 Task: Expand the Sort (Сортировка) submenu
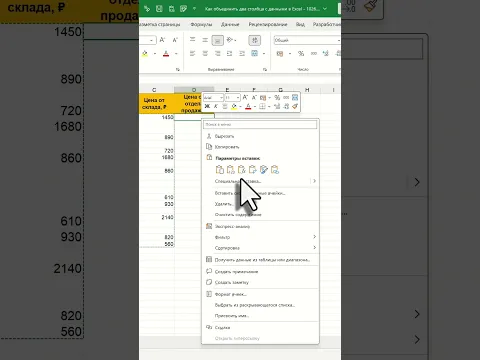pos(260,248)
